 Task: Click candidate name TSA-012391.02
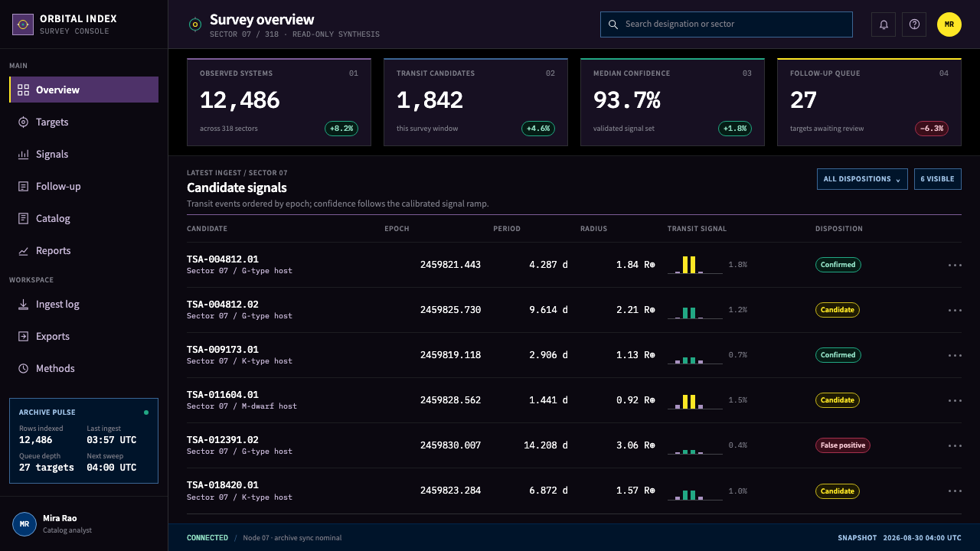[223, 440]
